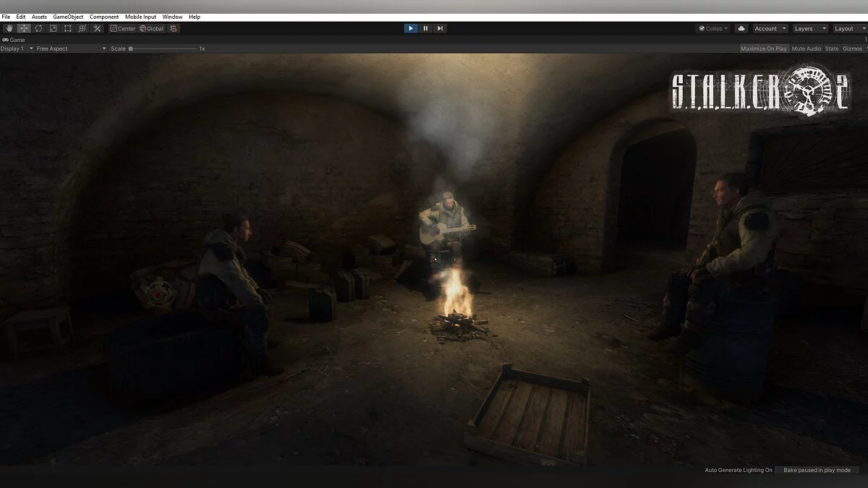Open the Account dropdown

tap(770, 28)
